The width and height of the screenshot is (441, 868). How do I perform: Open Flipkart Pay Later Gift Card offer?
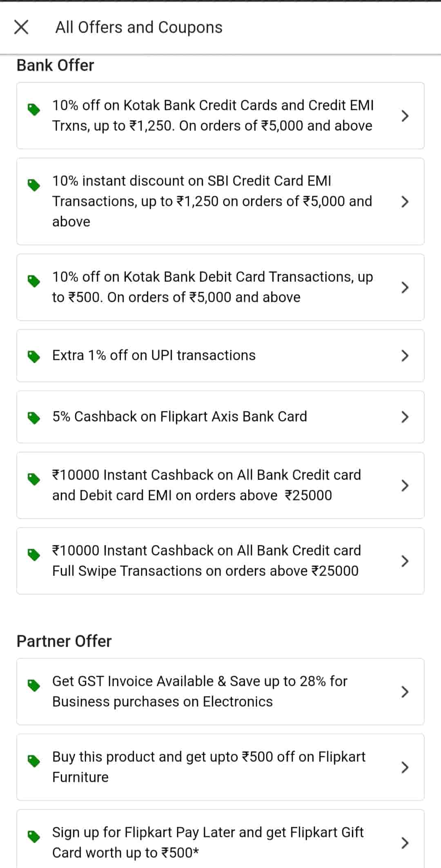[x=208, y=842]
